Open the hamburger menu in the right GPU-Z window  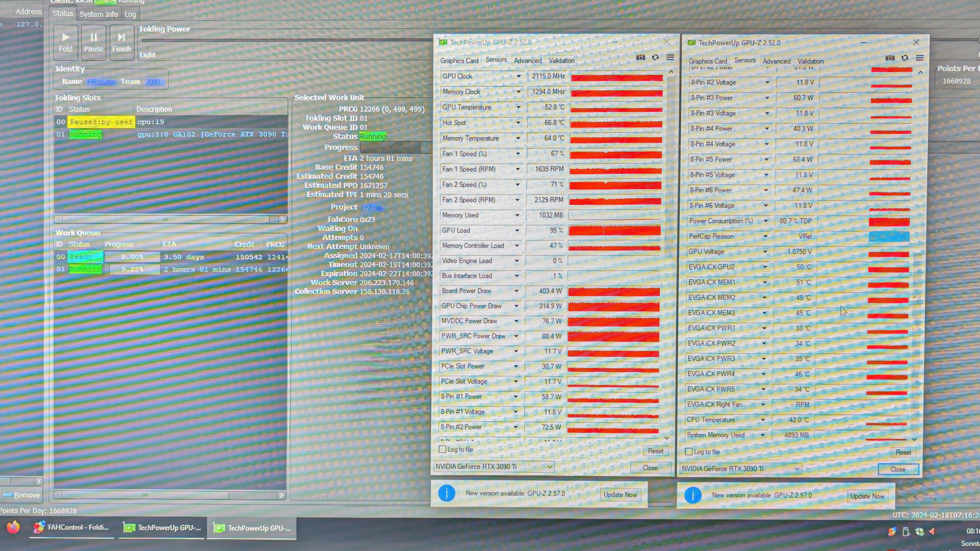tap(920, 58)
